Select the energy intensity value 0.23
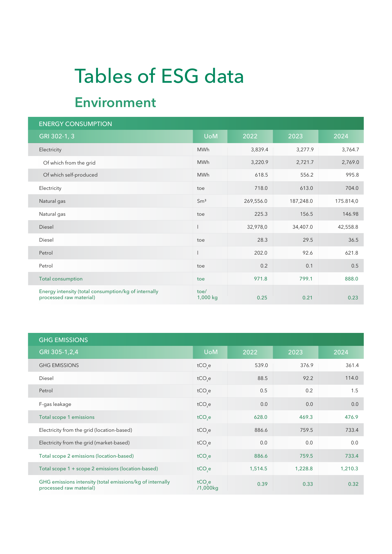 (x=353, y=298)
